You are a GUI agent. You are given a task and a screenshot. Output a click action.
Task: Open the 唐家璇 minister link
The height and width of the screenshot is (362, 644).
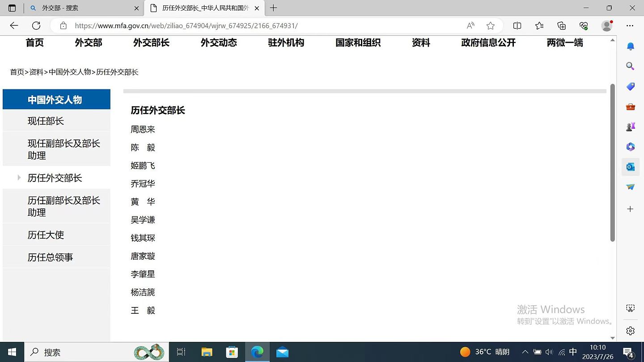143,256
